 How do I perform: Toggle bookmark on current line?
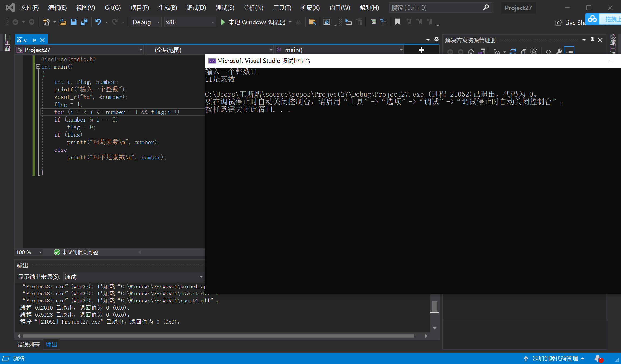click(397, 22)
